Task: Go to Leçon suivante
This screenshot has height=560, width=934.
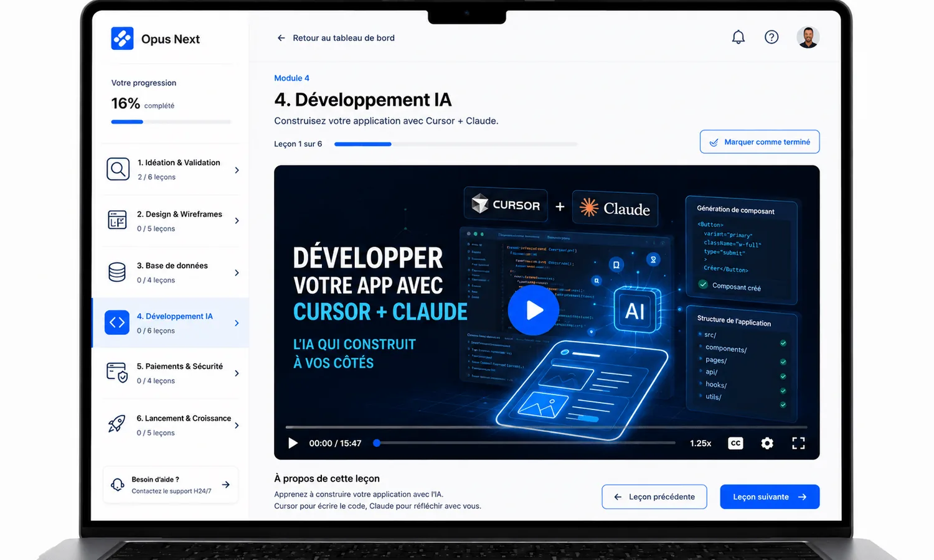Action: coord(770,497)
